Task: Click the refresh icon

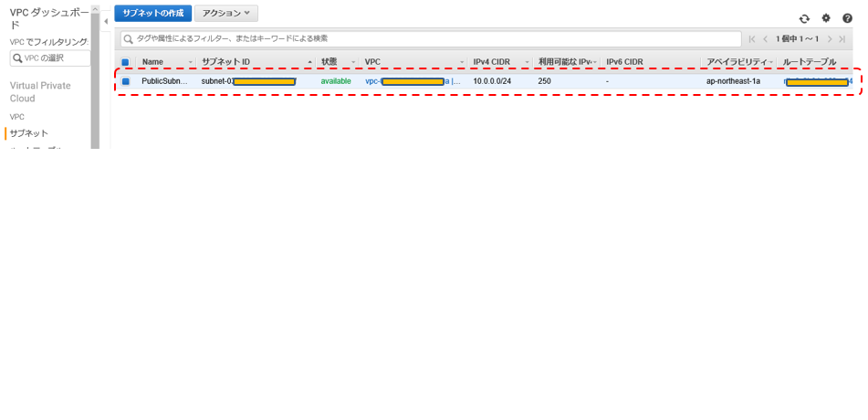Action: 804,19
